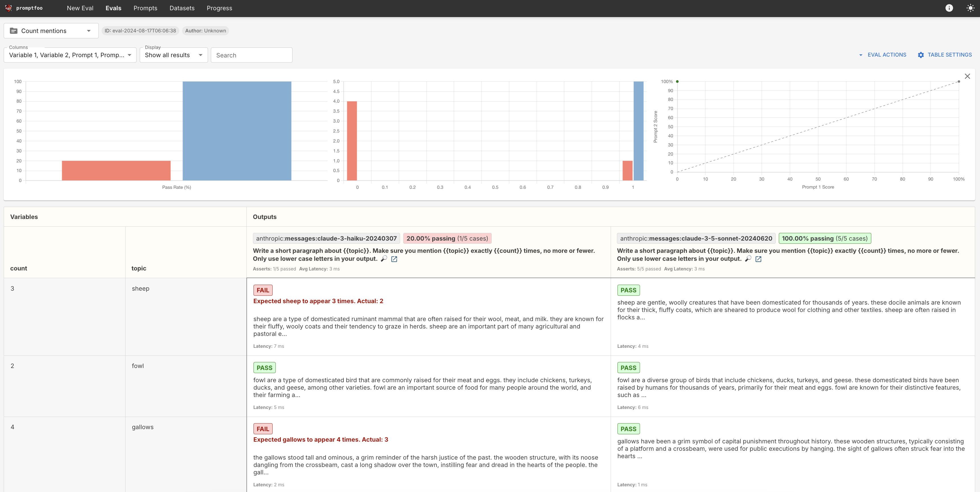Click the eval ID chip
Image resolution: width=980 pixels, height=492 pixels.
(140, 31)
